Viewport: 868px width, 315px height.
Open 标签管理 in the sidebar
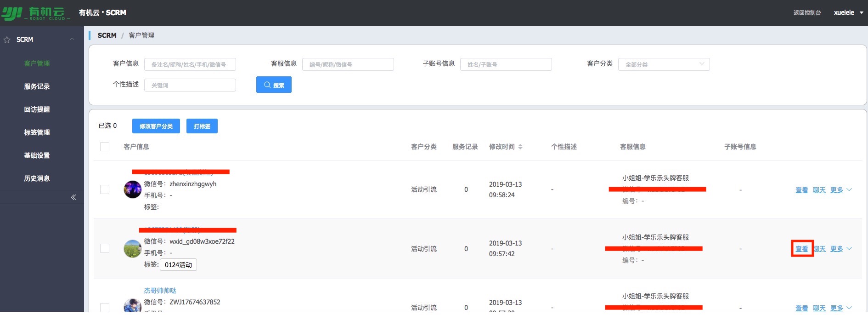click(37, 132)
